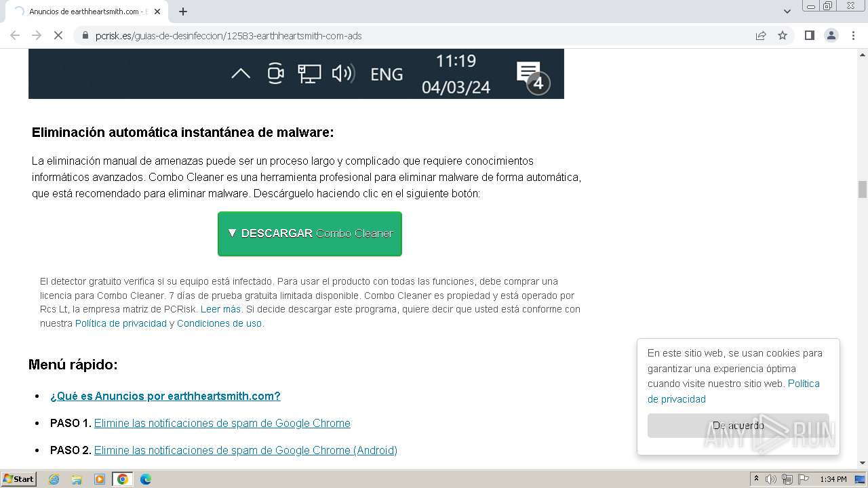Screen dimensions: 868x488
Task: Open the Chrome profile avatar
Action: point(831,35)
